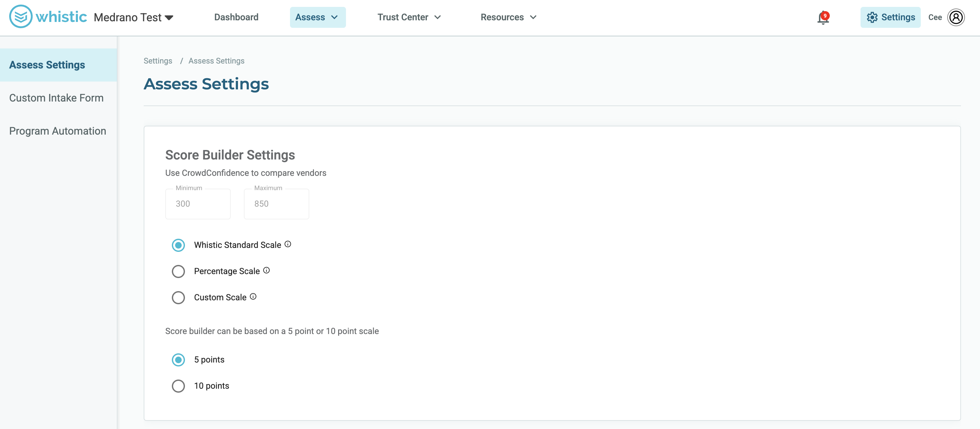980x429 pixels.
Task: Go to the Dashboard
Action: [236, 17]
